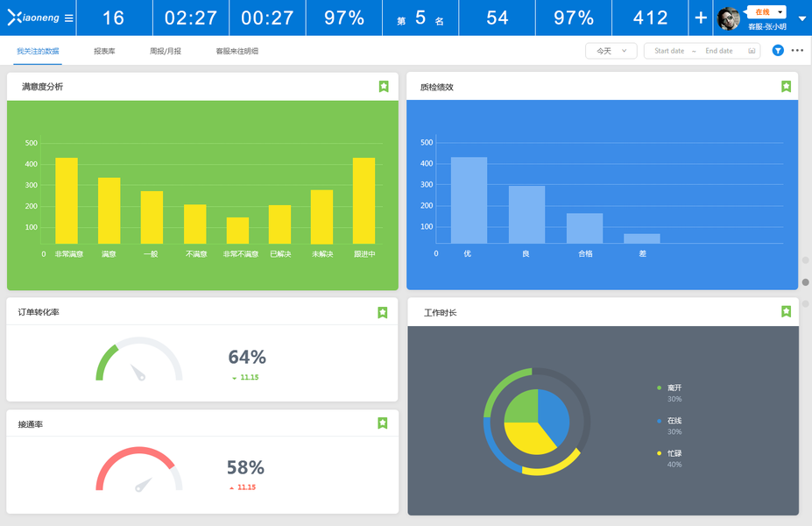Expand the account menu arrow at top right
The height and width of the screenshot is (526, 812).
coord(802,18)
